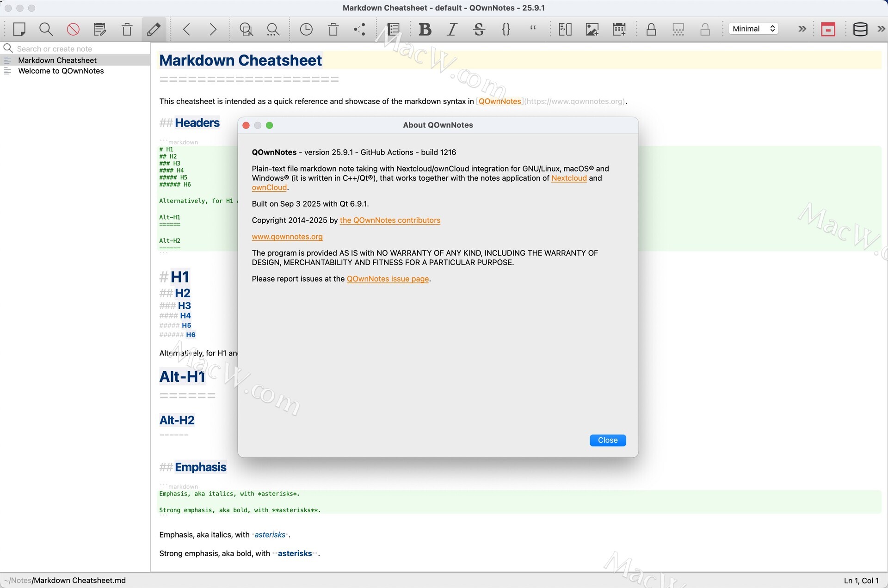Viewport: 888px width, 588px height.
Task: Apply strikethrough formatting
Action: tap(479, 29)
